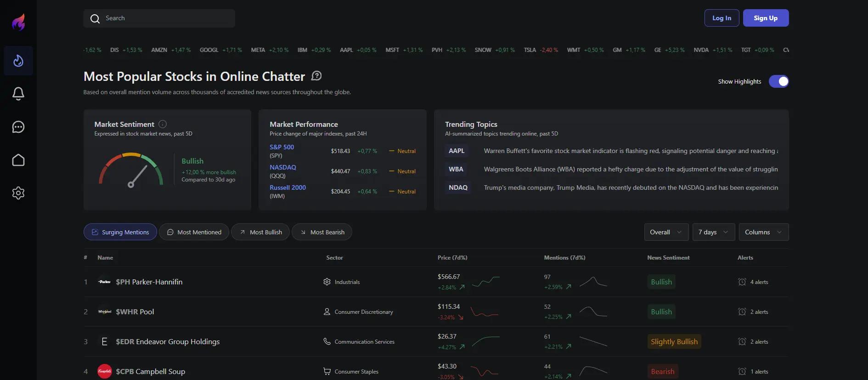Open the chat bubble icon in sidebar
Viewport: 868px width, 380px height.
(18, 127)
